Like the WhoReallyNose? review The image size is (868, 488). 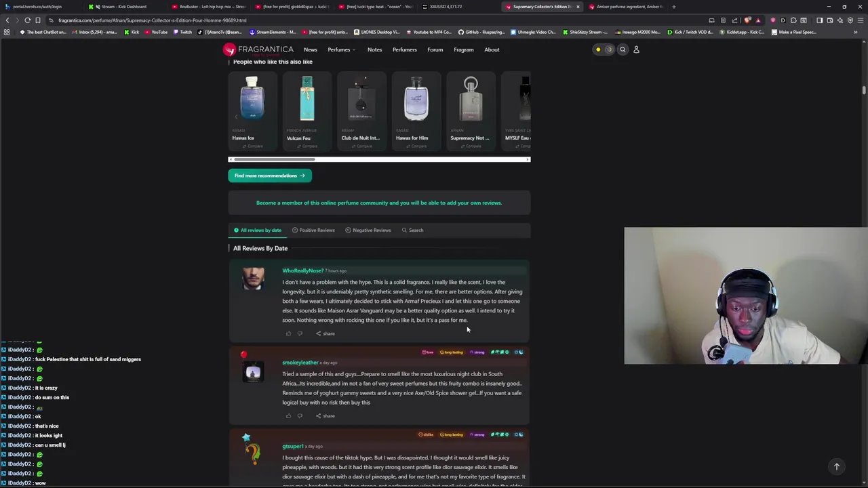pyautogui.click(x=288, y=333)
